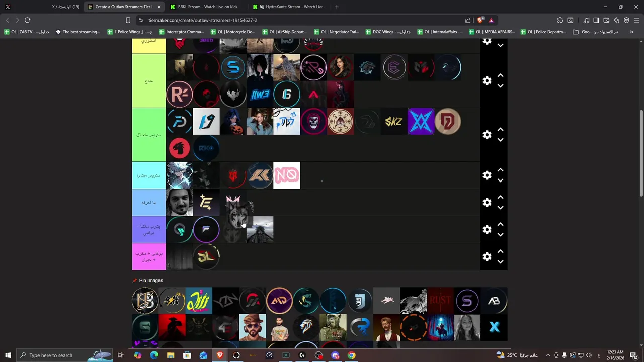Open the Windows Start menu
The image size is (644, 362).
[x=8, y=355]
